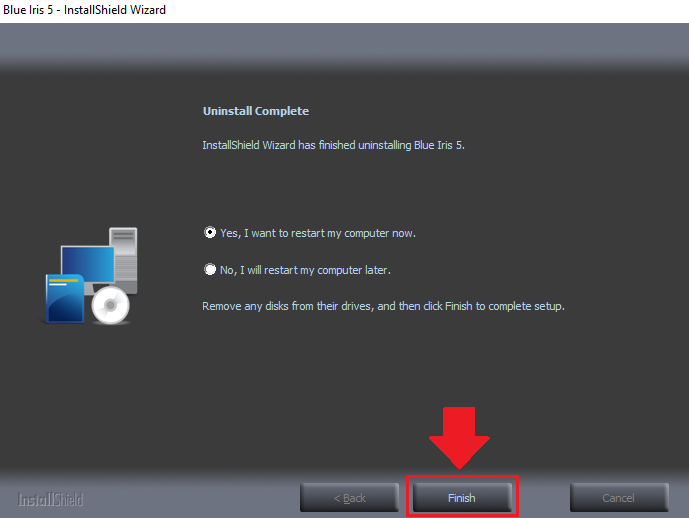Click the 'Yes, I want to restart my computer now.' label
689x518 pixels.
coord(318,233)
